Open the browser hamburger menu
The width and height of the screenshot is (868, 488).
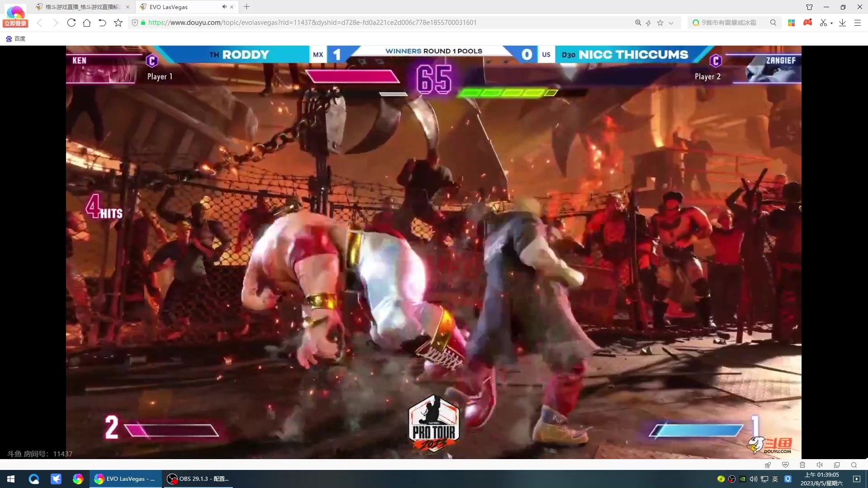[x=857, y=23]
